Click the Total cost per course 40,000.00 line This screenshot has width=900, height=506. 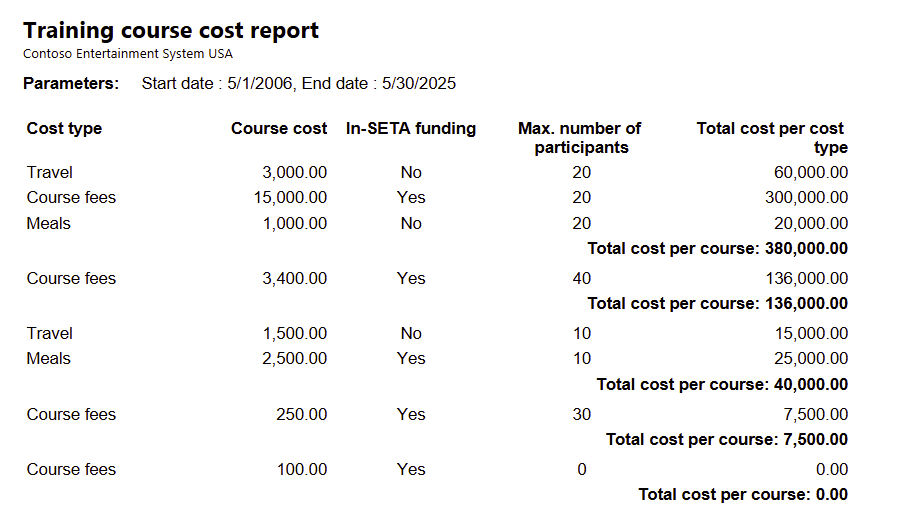coord(722,385)
